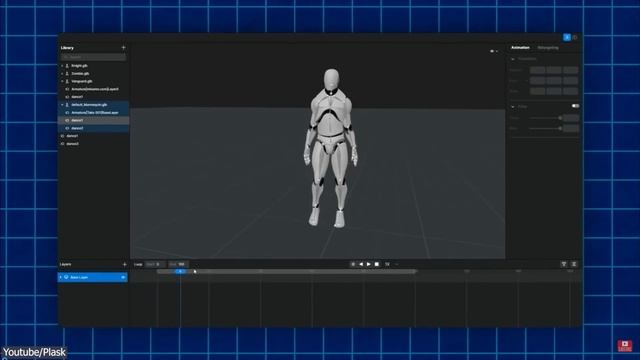Image resolution: width=640 pixels, height=360 pixels.
Task: Play the animation forward
Action: pos(369,264)
